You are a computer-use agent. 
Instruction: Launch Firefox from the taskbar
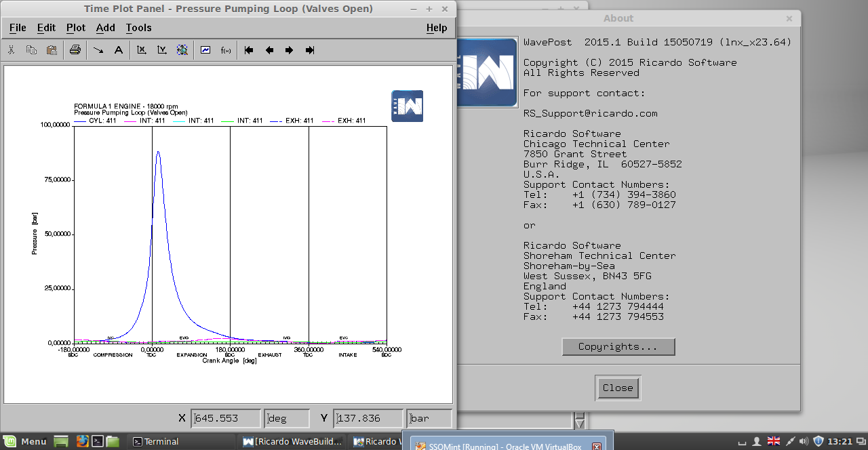pos(83,441)
